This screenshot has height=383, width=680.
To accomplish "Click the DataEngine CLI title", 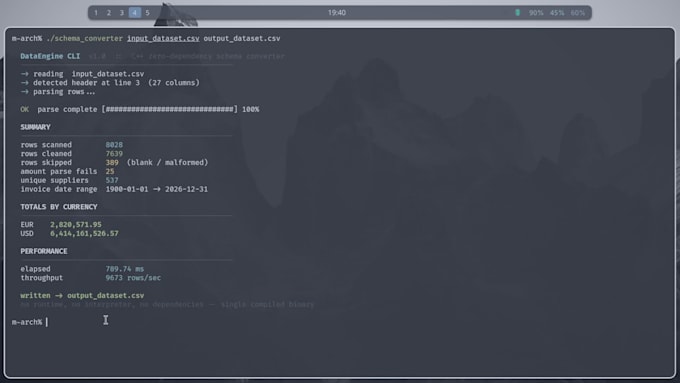I will coord(50,56).
